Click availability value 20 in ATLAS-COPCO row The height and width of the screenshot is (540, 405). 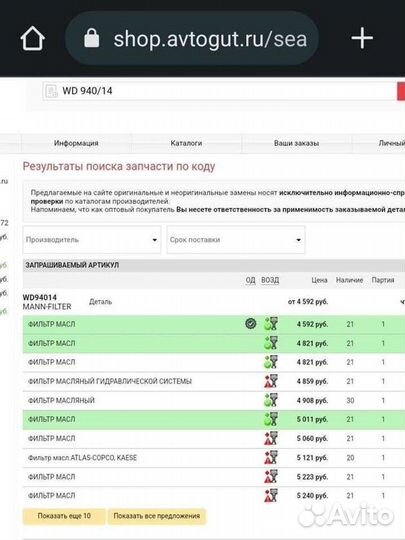click(x=350, y=458)
